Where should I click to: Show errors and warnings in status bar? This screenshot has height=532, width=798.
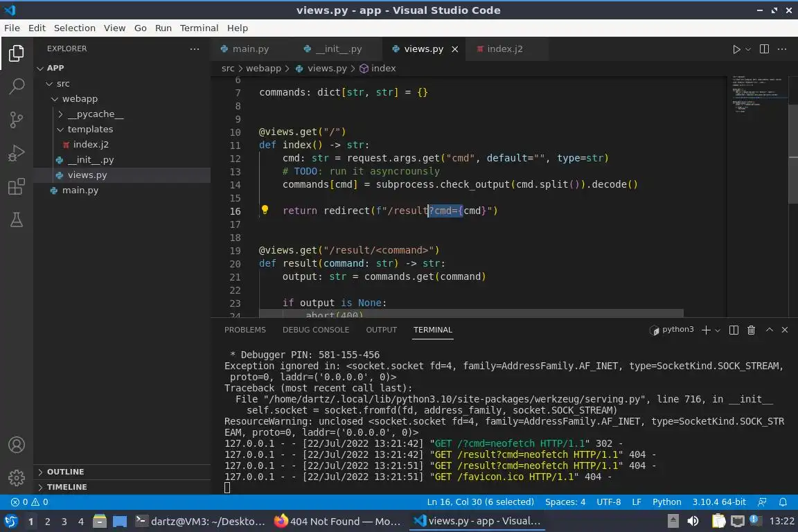tap(30, 502)
